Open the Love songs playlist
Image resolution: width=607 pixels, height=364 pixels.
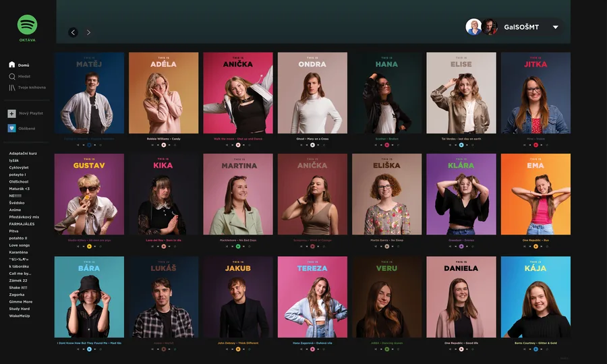click(20, 245)
